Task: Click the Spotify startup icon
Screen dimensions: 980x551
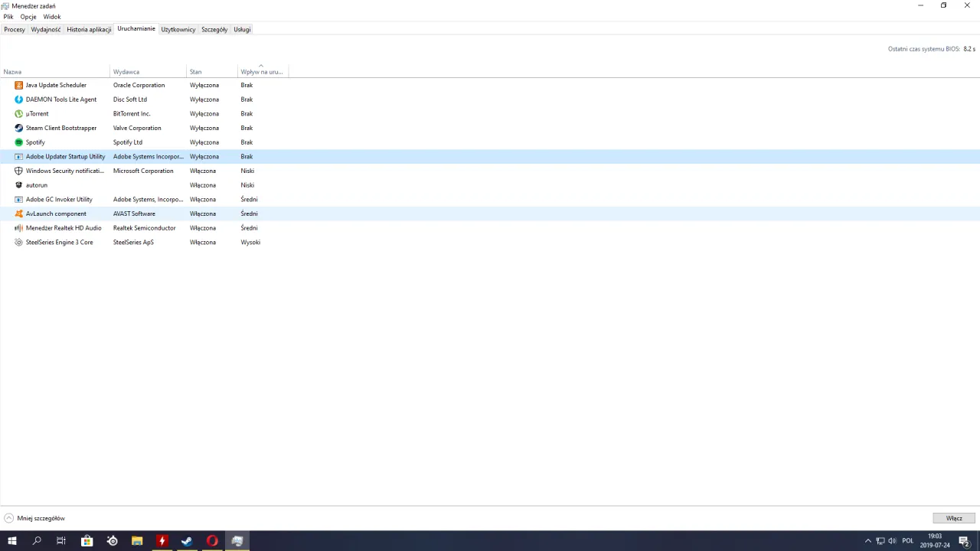Action: point(19,142)
